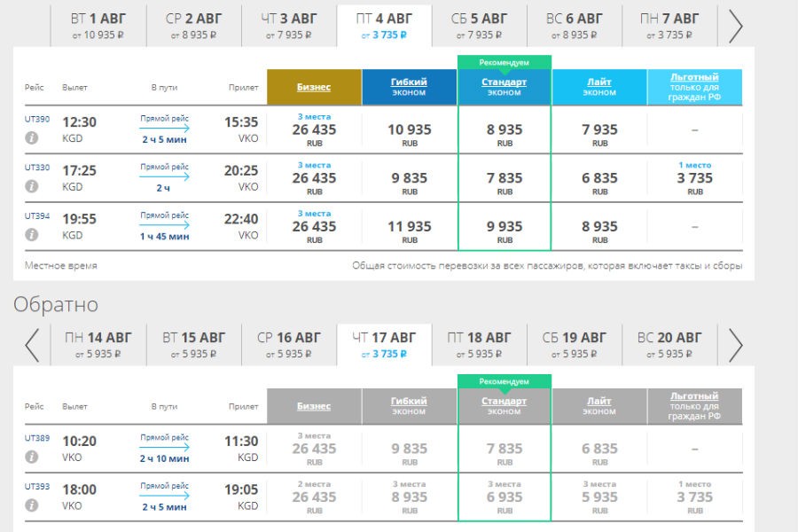Open Гибкий эконом fare details link
Viewport: 798px width, 532px height.
tap(409, 82)
